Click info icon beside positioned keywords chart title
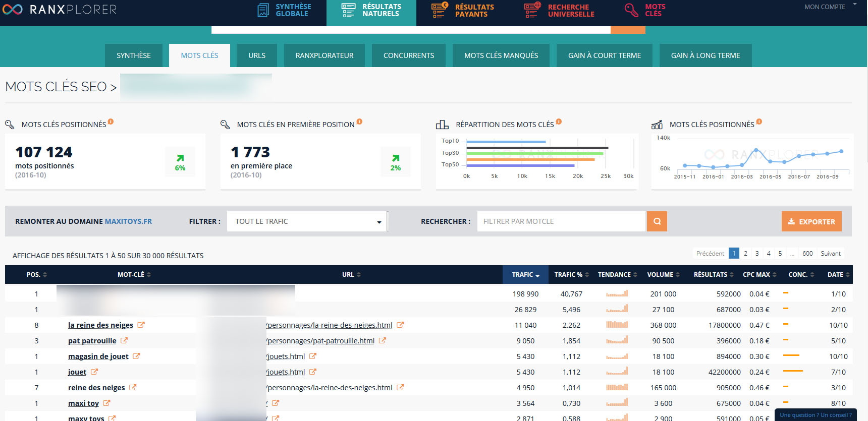 point(759,122)
